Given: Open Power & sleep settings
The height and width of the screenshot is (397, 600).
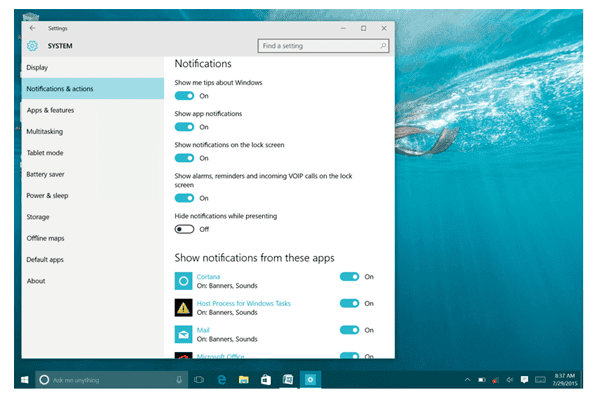Looking at the screenshot, I should pyautogui.click(x=93, y=196).
